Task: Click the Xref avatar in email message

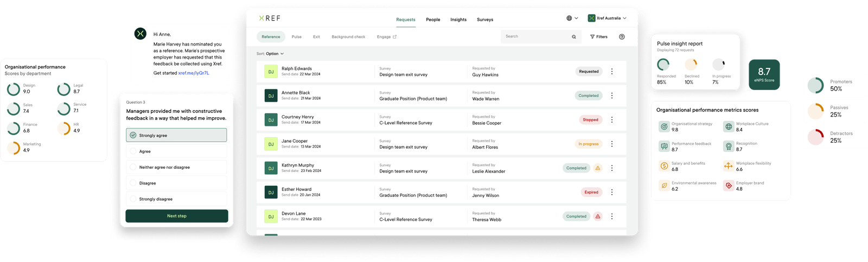Action: (x=141, y=34)
